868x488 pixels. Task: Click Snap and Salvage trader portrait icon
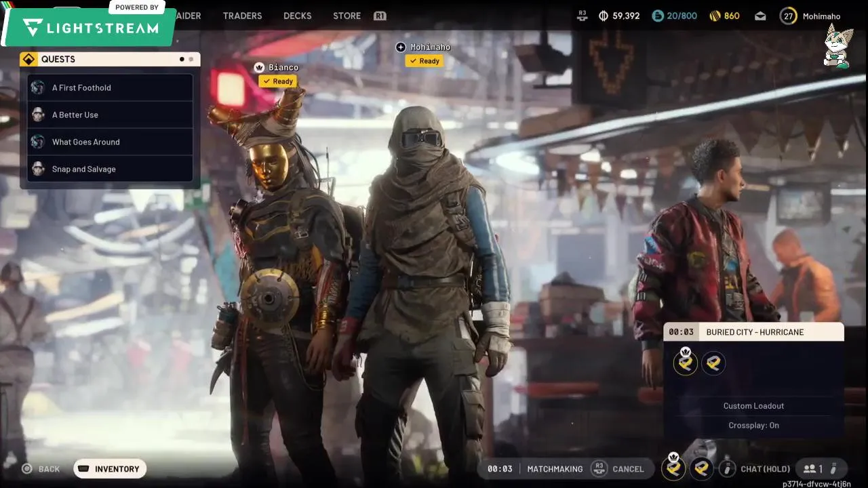tap(38, 169)
